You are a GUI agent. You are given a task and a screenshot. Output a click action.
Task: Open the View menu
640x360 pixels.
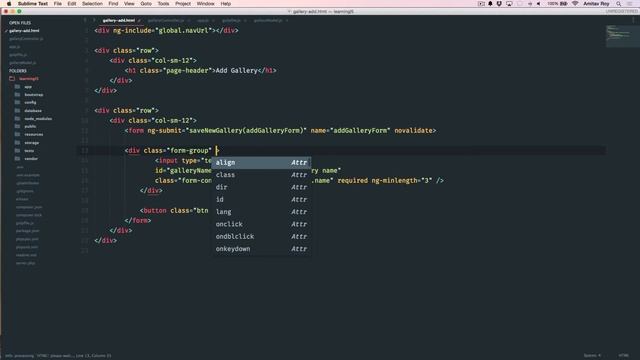point(129,4)
